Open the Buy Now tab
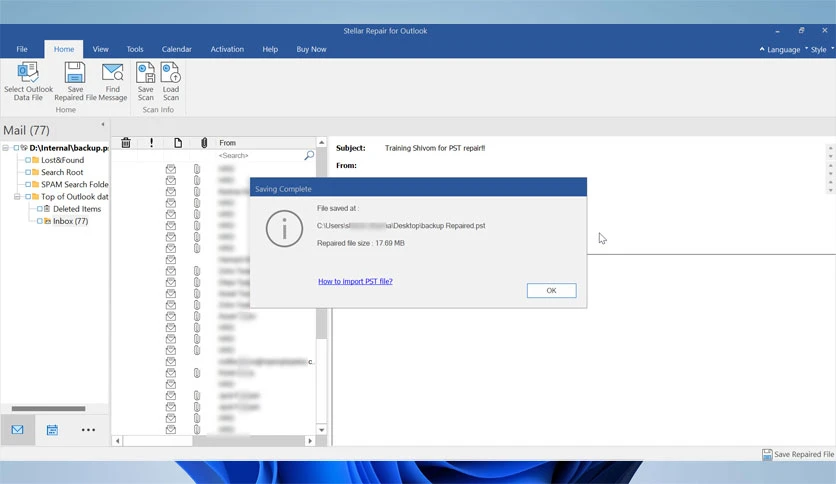Viewport: 836px width, 484px height. (x=311, y=49)
